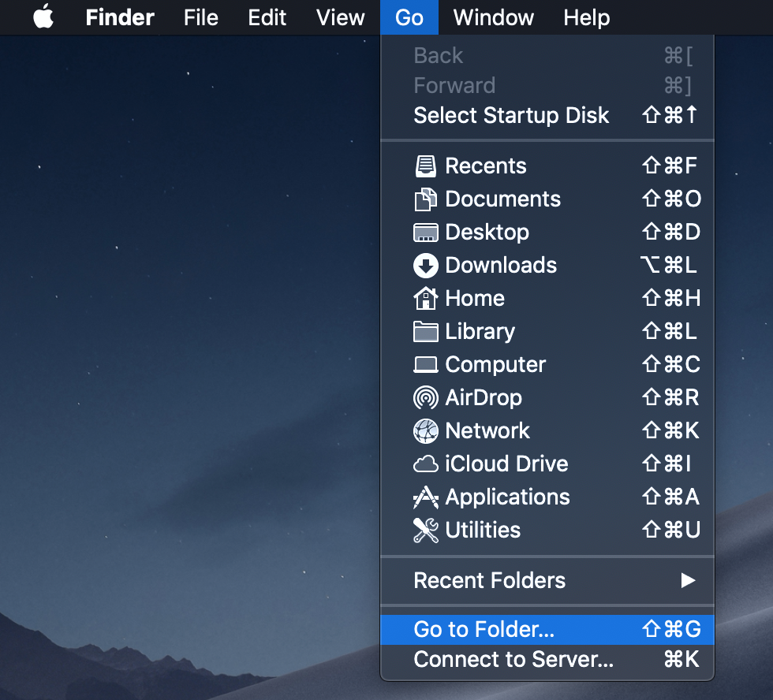Click the Home house icon
This screenshot has width=773, height=700.
point(425,299)
